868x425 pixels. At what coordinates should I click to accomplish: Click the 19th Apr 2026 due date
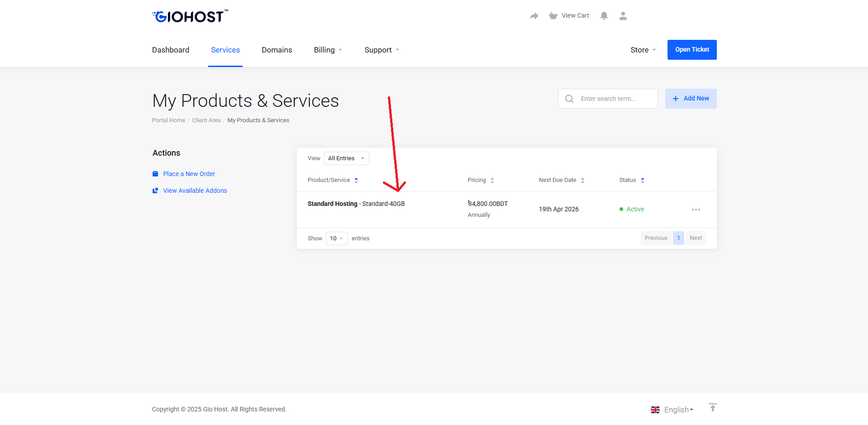tap(559, 209)
